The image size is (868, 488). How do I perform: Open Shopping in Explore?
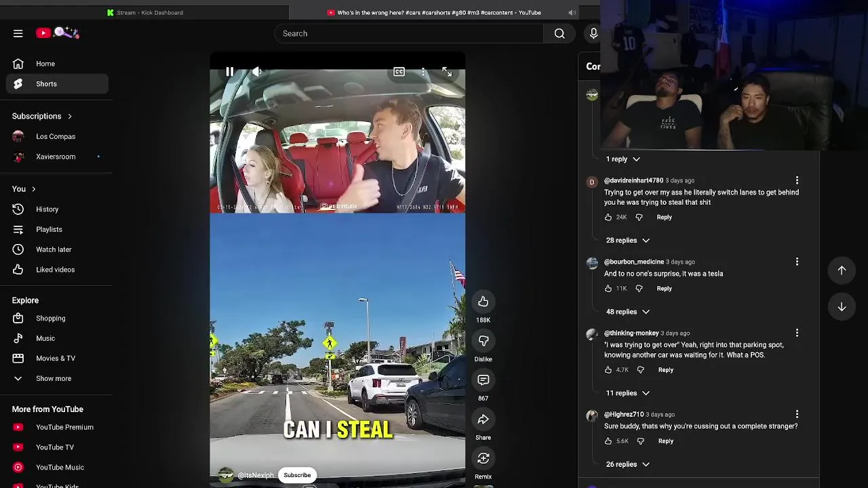(x=58, y=319)
